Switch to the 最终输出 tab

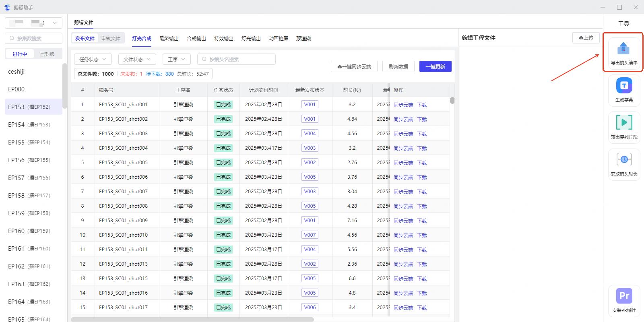coord(169,39)
